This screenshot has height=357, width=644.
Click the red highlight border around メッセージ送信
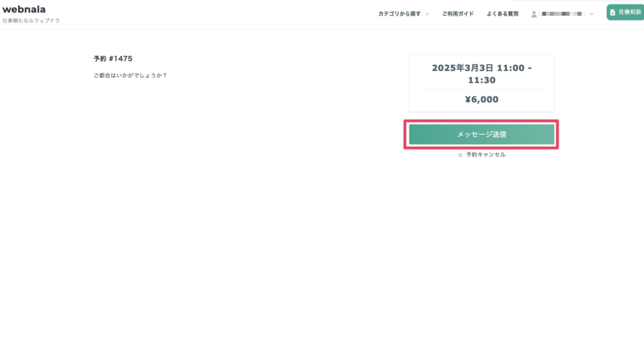coord(481,122)
